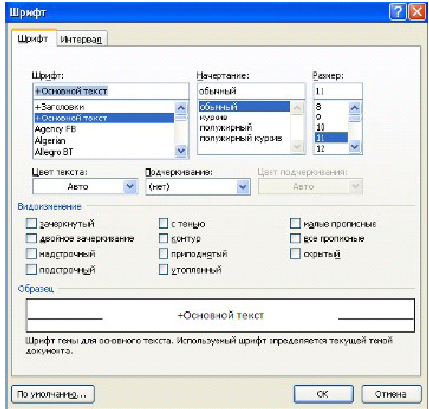Click the Образец preview box

click(x=220, y=315)
